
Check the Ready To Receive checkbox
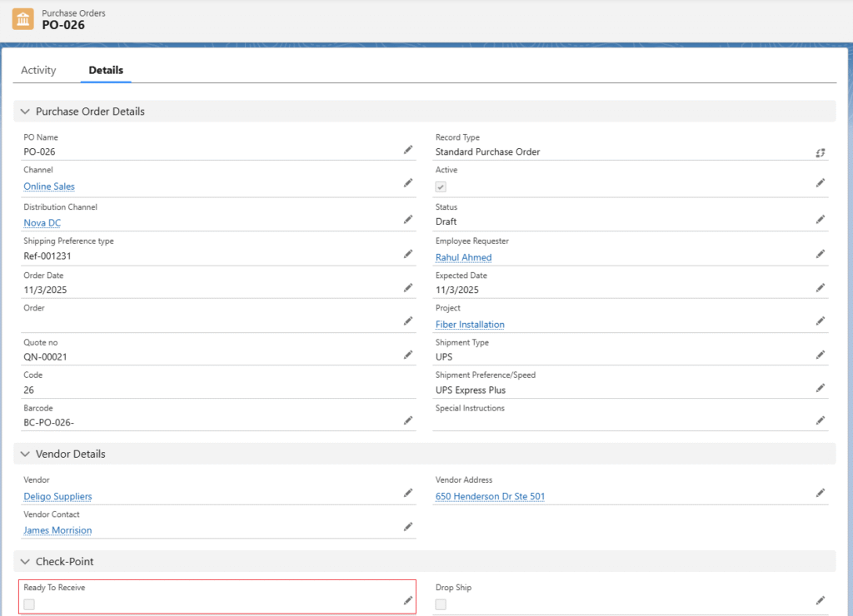(x=29, y=604)
